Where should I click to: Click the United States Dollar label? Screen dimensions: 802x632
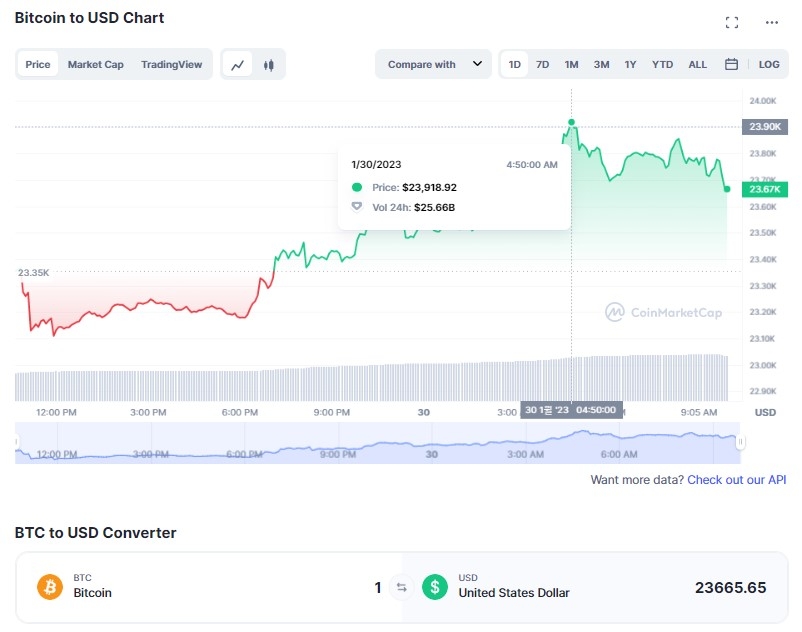click(x=514, y=593)
